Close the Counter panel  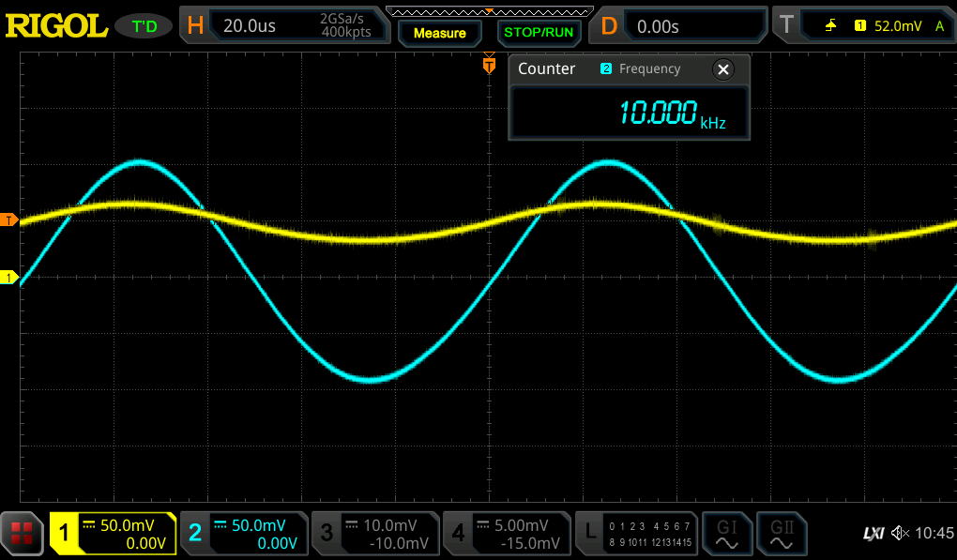(723, 69)
